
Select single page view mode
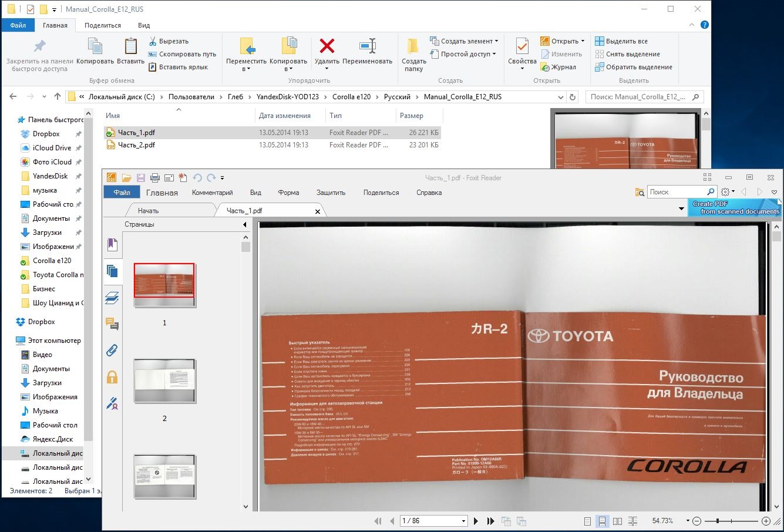[588, 521]
